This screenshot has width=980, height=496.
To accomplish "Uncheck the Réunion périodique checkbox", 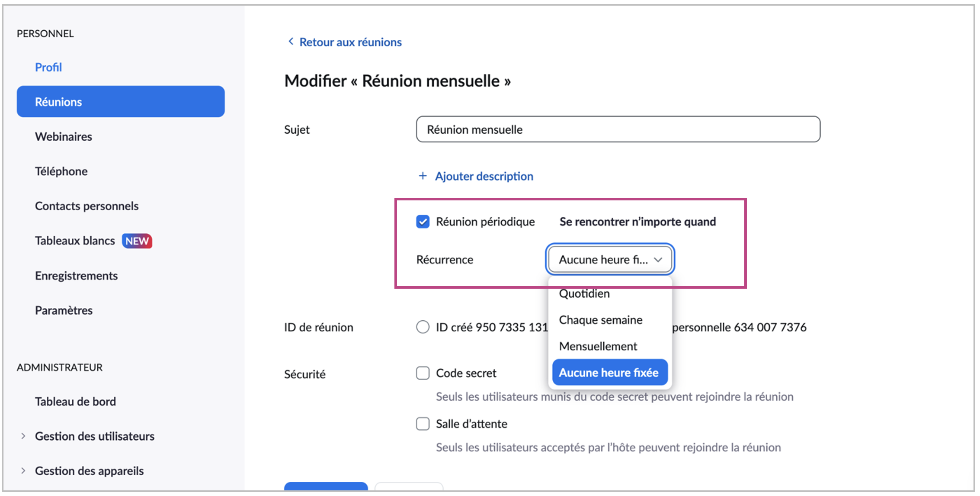I will pos(423,222).
